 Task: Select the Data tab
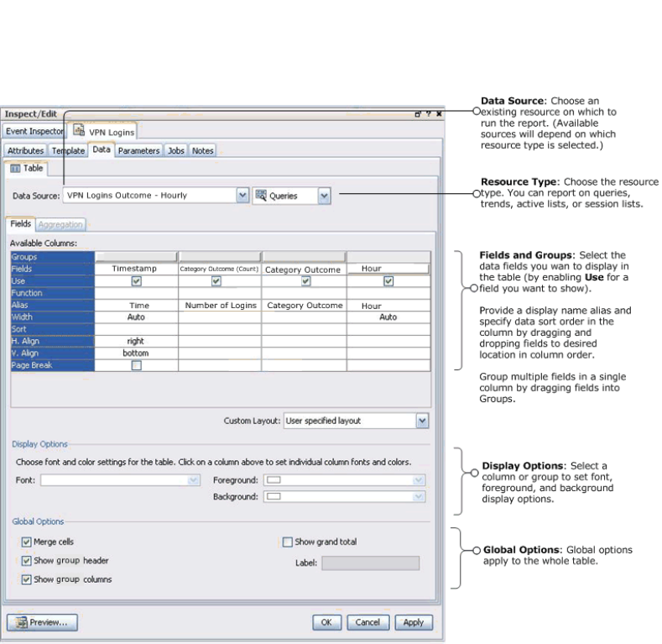pos(102,149)
